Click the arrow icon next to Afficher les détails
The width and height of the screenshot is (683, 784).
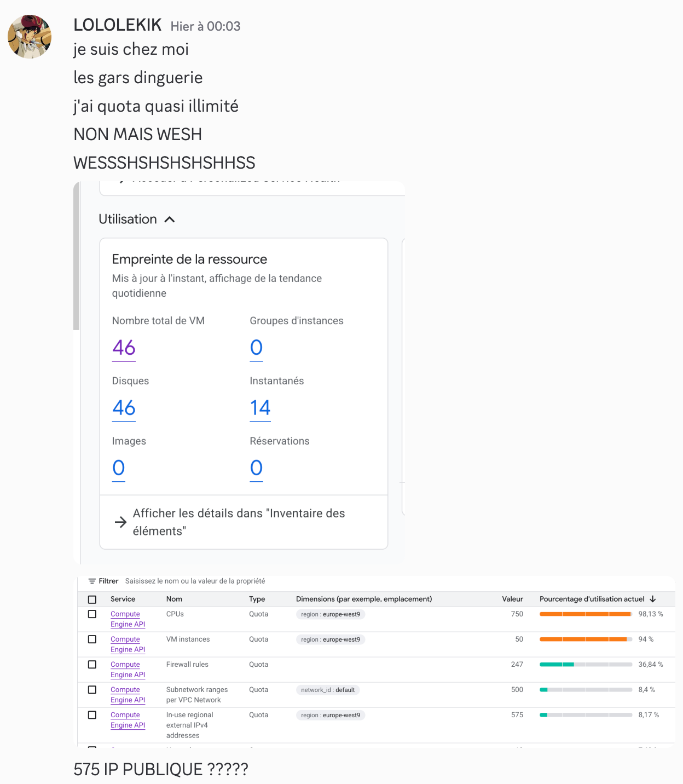120,522
